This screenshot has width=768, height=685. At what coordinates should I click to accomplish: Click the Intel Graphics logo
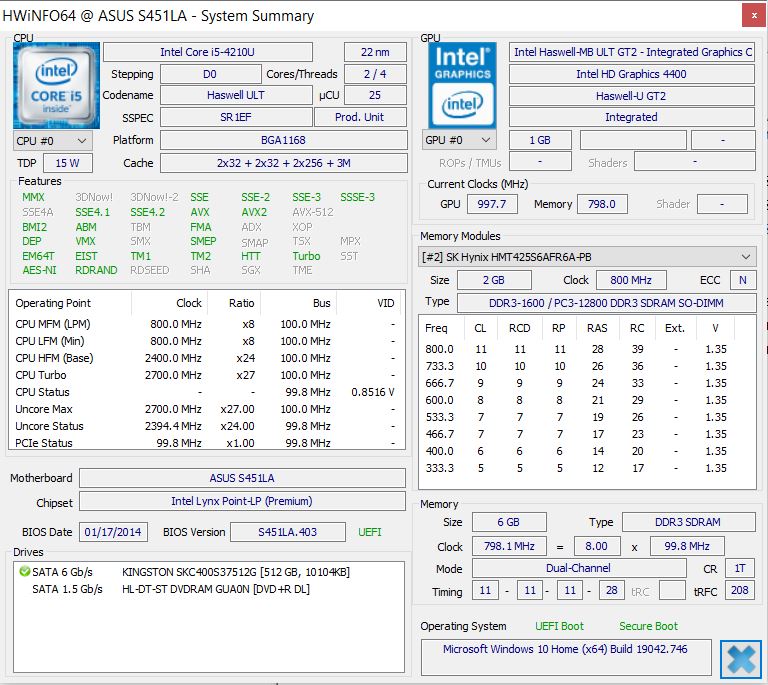[x=463, y=85]
